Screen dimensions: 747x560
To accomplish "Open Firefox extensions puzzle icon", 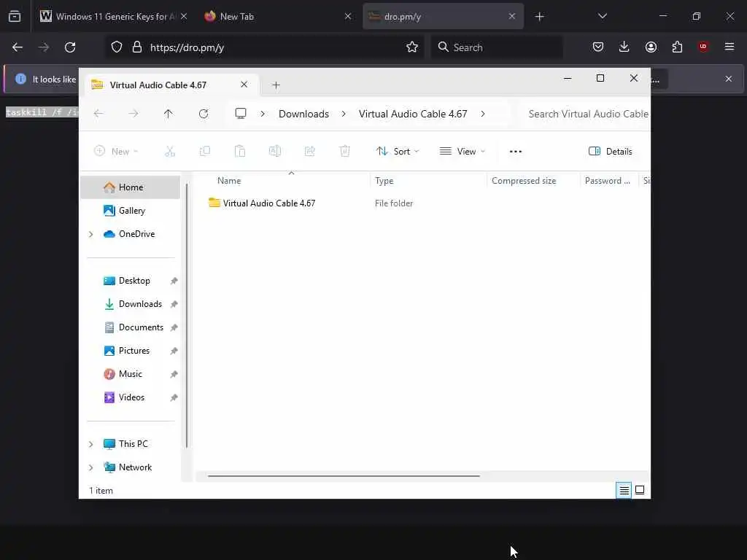I will [x=677, y=47].
